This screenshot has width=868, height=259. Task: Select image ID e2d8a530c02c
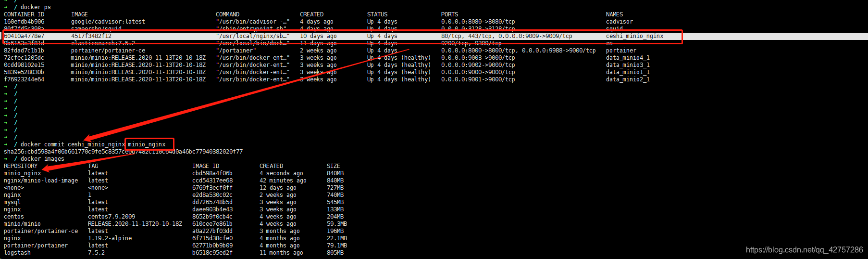[212, 195]
